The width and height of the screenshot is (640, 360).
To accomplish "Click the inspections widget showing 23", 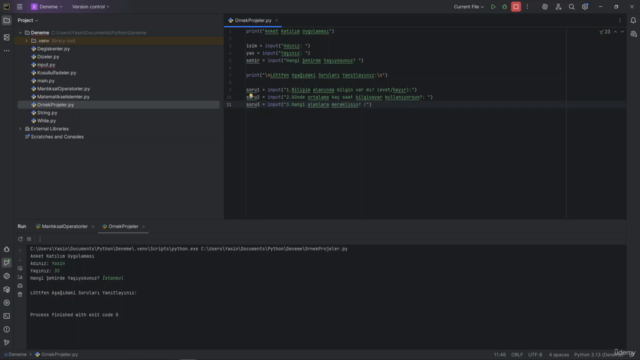I will 605,32.
